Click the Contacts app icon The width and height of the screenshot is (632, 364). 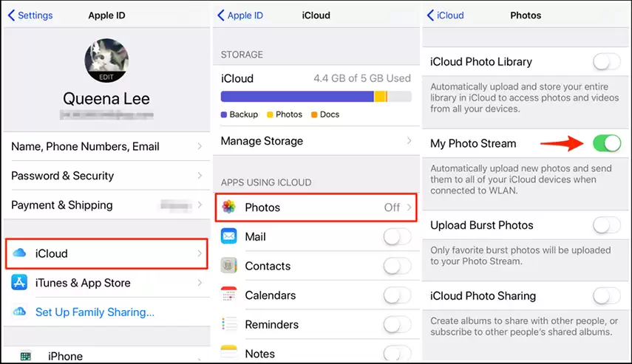click(x=229, y=265)
